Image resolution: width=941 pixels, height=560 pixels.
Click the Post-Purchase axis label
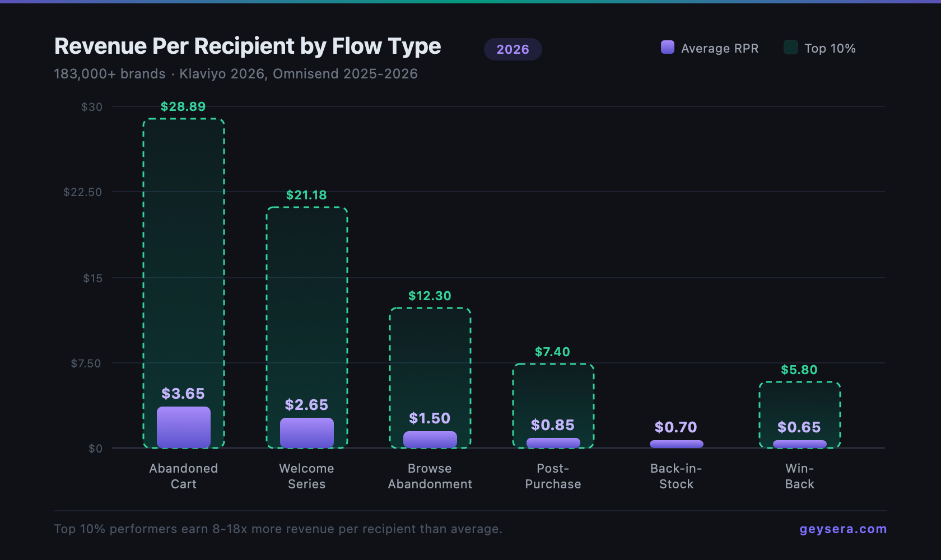pyautogui.click(x=553, y=476)
